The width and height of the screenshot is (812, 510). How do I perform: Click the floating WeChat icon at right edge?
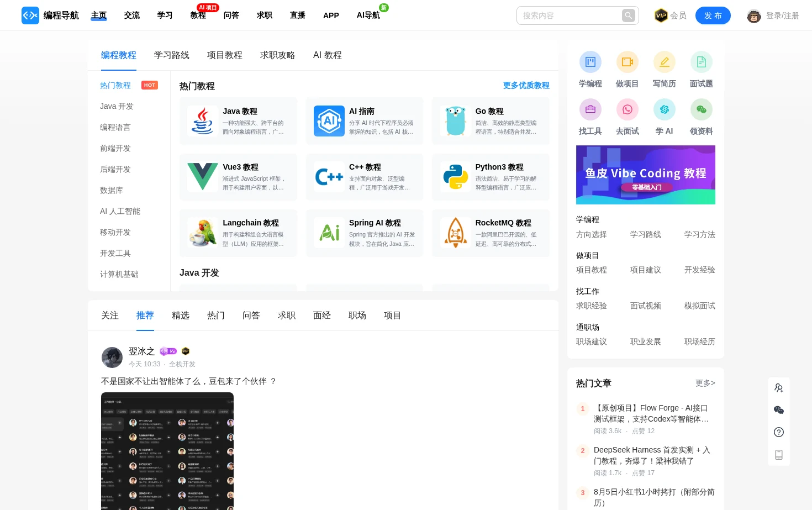[x=779, y=410]
